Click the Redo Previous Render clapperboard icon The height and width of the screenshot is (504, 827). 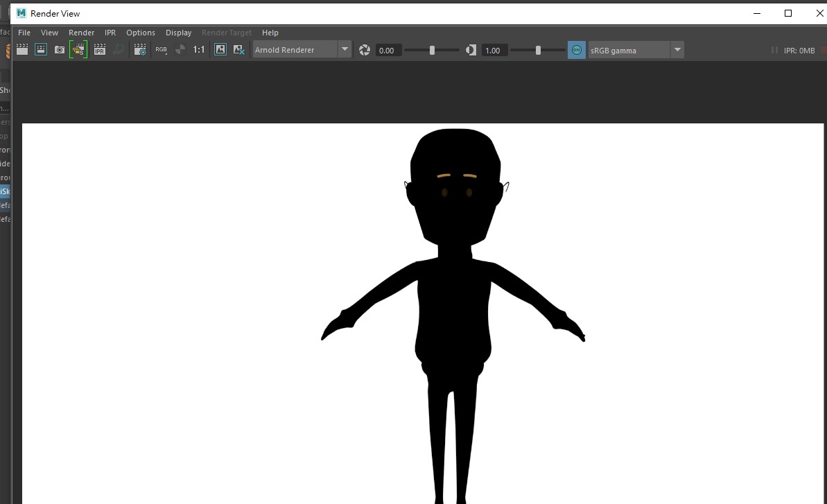click(22, 50)
